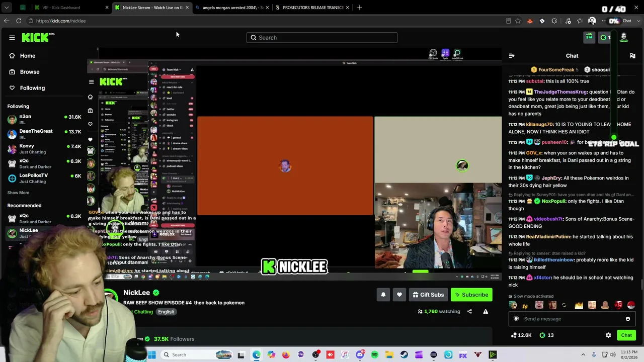Collapse the chat panel

512,56
